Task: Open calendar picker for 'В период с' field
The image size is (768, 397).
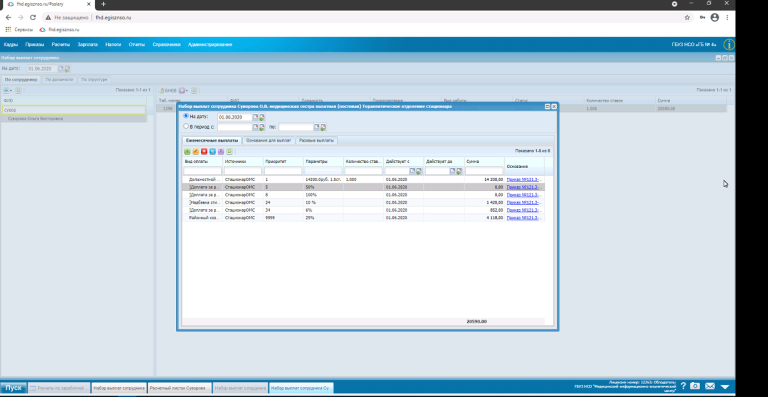Action: click(x=255, y=127)
